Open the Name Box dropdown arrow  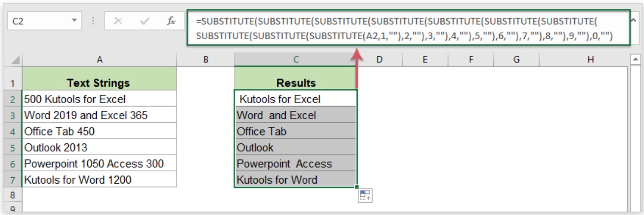pyautogui.click(x=75, y=21)
